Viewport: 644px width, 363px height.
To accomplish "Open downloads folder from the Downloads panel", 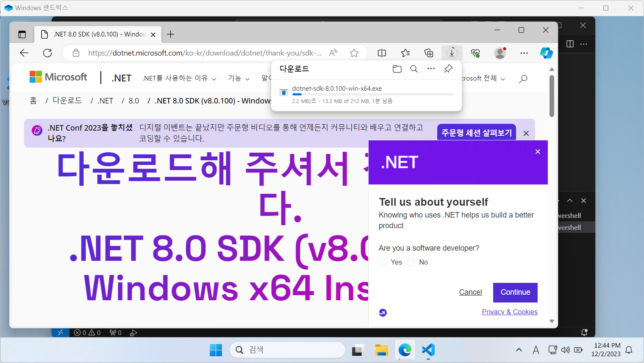I will (397, 69).
